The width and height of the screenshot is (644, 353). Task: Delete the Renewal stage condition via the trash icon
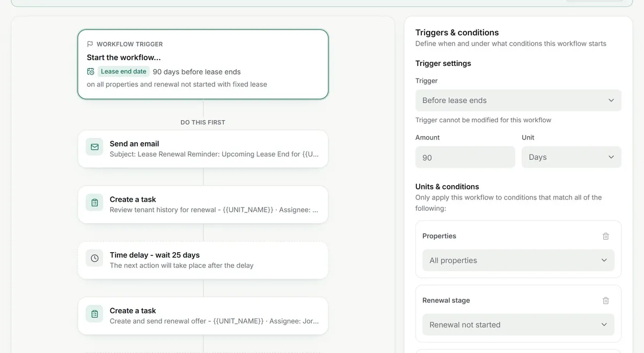point(606,300)
